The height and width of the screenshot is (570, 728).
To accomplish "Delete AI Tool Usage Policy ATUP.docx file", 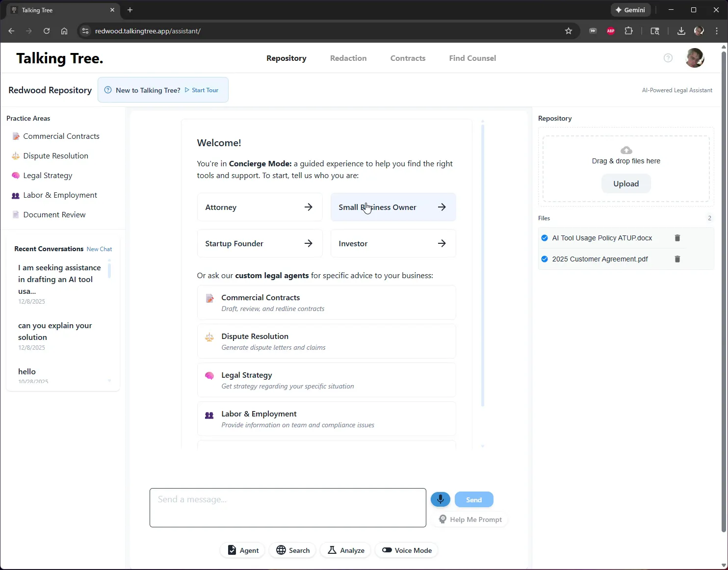I will [x=677, y=238].
